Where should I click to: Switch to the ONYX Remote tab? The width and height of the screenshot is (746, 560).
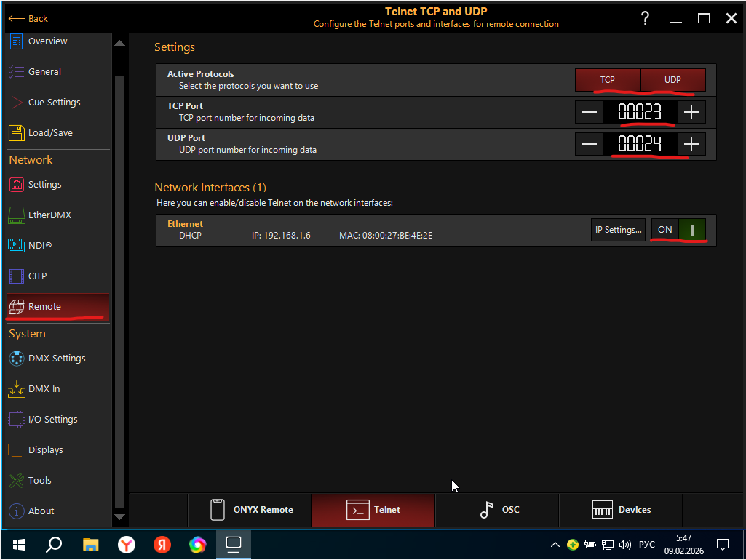pos(250,510)
